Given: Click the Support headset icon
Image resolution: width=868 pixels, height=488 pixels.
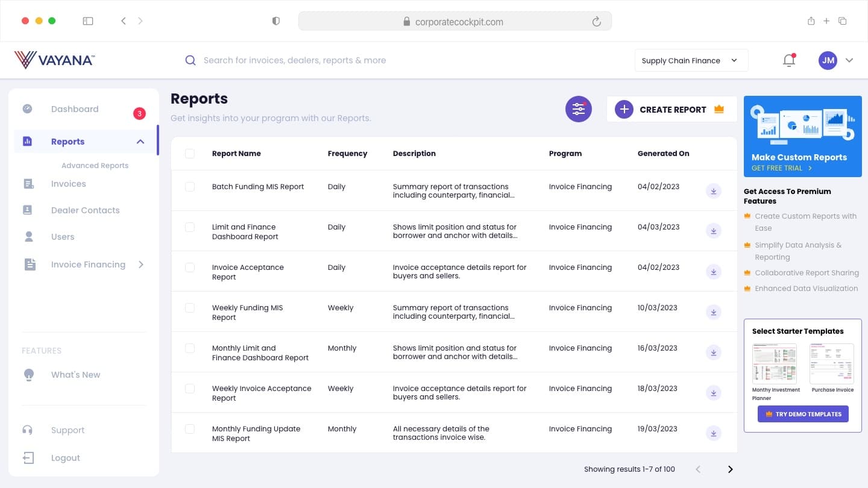Looking at the screenshot, I should pos(27,430).
